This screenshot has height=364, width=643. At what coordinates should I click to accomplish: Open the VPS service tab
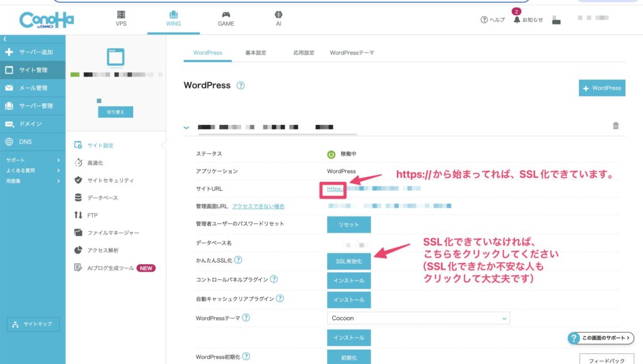(x=121, y=18)
